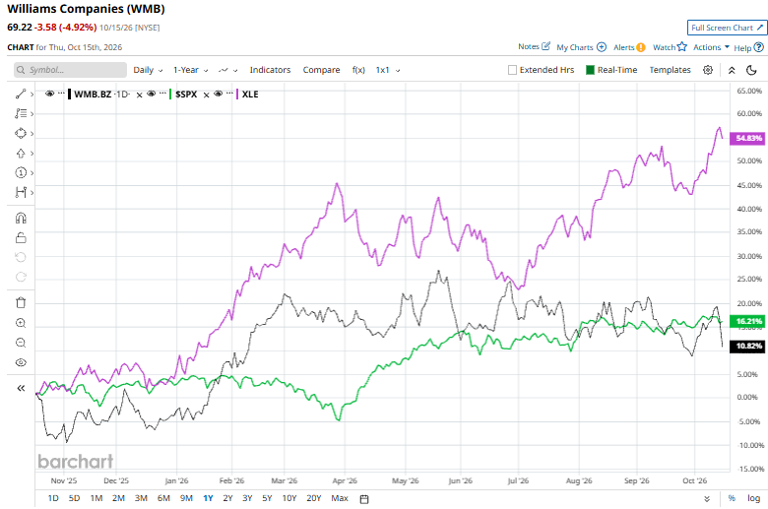This screenshot has height=509, width=768.
Task: Select the measure range tool
Action: click(21, 193)
